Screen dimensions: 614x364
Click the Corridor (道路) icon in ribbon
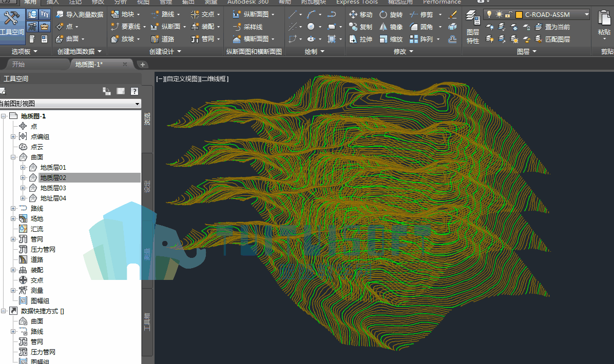(x=155, y=38)
